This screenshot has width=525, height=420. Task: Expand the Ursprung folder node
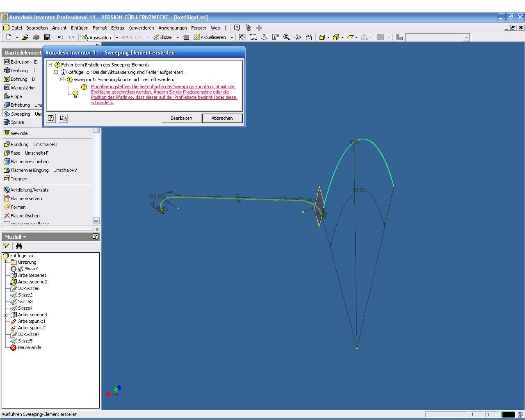[6, 262]
